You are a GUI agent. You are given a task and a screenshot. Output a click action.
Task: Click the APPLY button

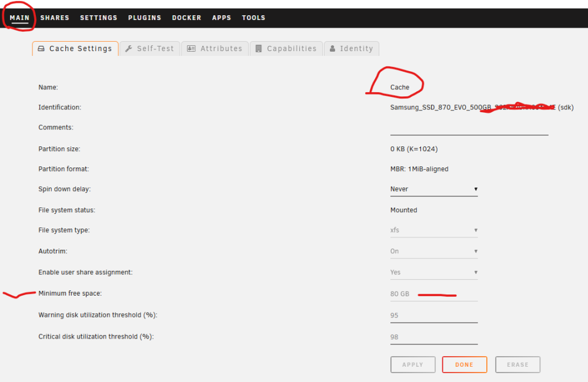coord(413,365)
